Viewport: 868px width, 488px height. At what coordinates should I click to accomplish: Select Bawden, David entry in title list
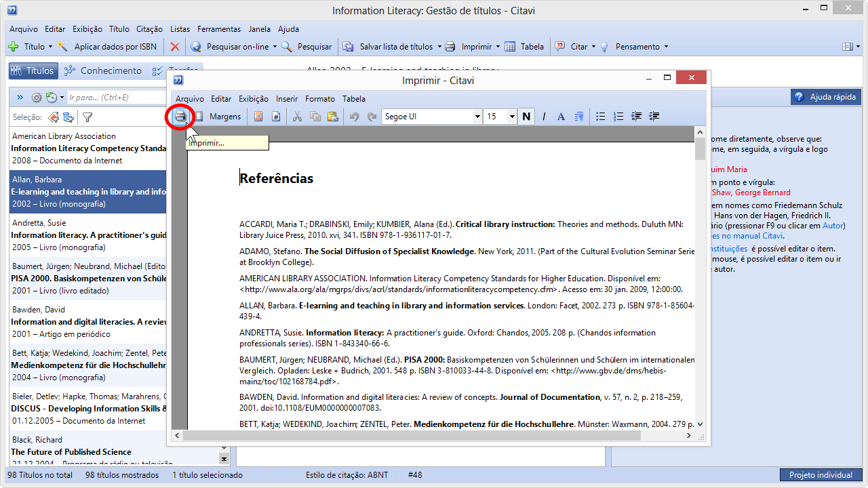[x=88, y=322]
